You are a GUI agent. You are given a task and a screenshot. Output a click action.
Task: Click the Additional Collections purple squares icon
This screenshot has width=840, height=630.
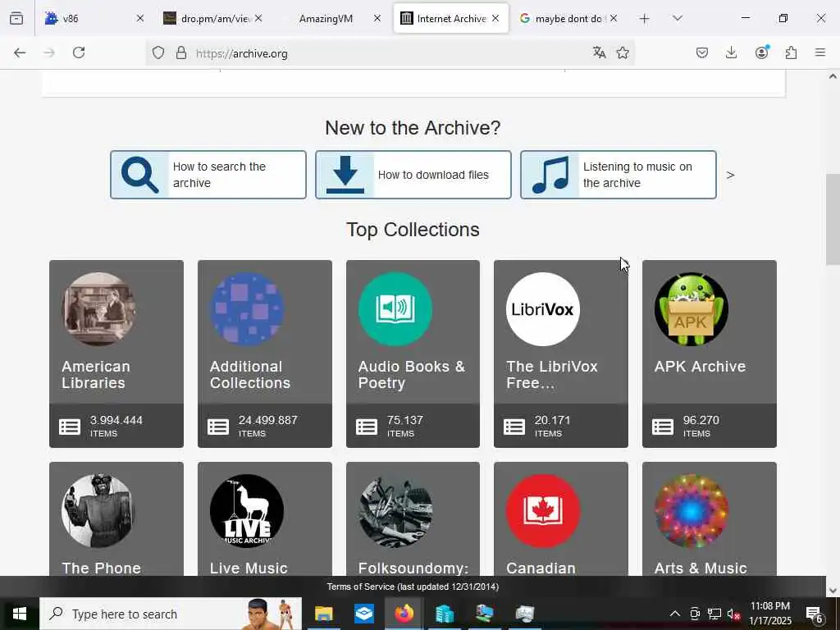tap(246, 309)
